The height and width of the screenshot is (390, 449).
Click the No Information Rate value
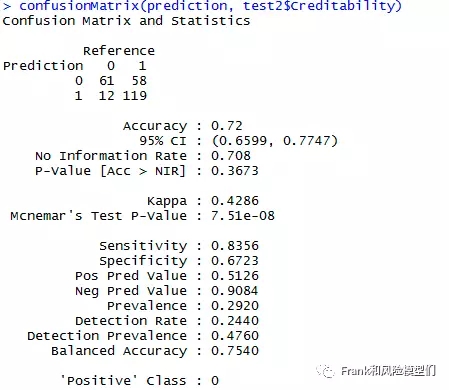point(231,156)
